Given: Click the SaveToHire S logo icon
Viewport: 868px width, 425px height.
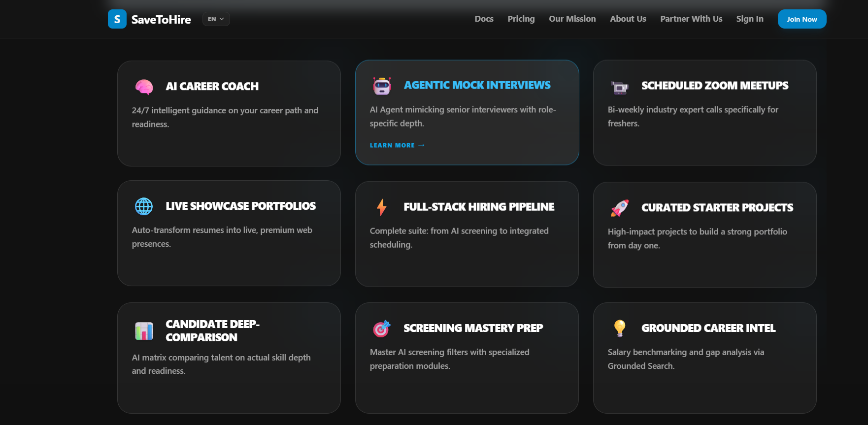Looking at the screenshot, I should point(117,19).
